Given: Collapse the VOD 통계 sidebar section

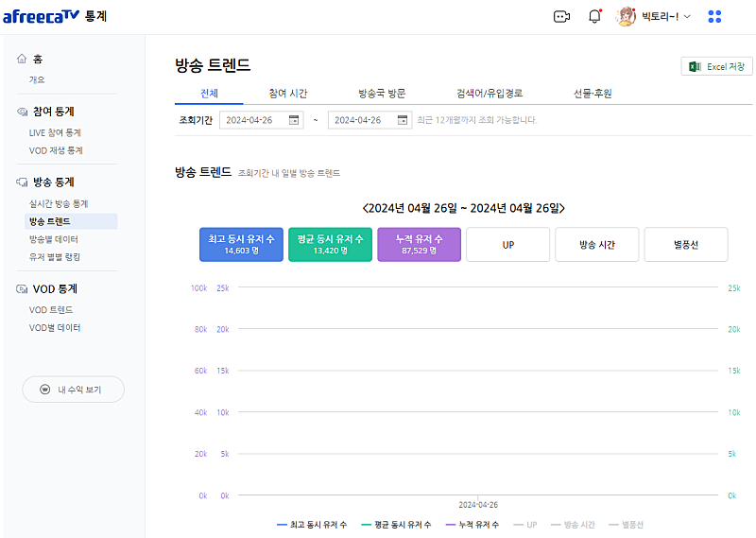Looking at the screenshot, I should [55, 288].
